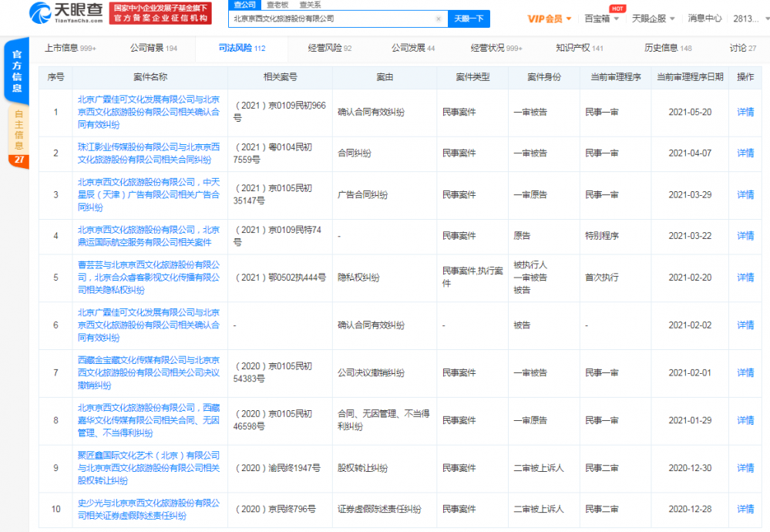Click the 当前审理程序日期 column header
The height and width of the screenshot is (532, 770).
pyautogui.click(x=690, y=77)
